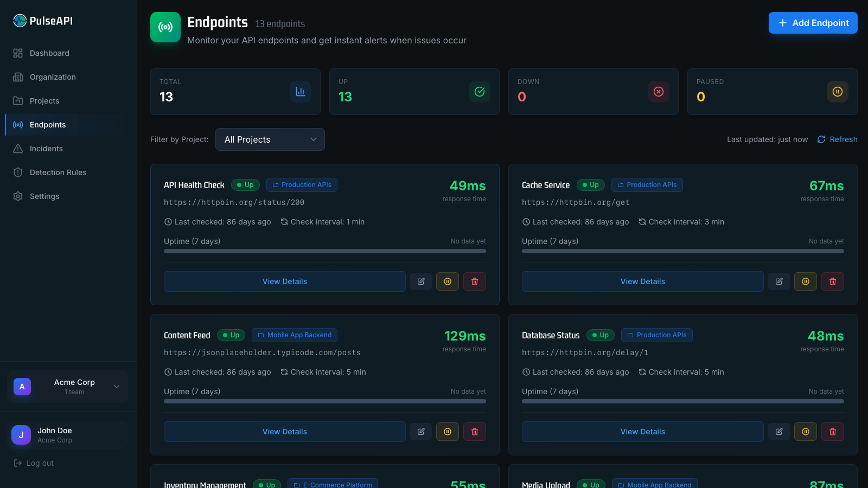The height and width of the screenshot is (488, 868).
Task: Open the All Projects filter dropdown
Action: pos(270,139)
